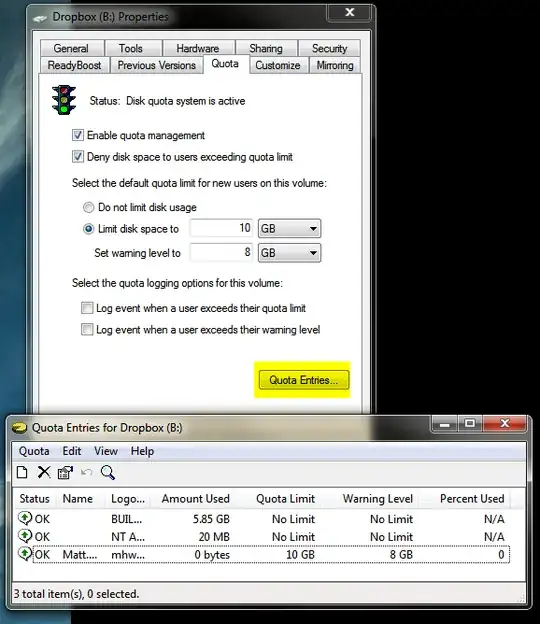The width and height of the screenshot is (540, 624).
Task: Sort by the Amount Used column header
Action: click(195, 499)
